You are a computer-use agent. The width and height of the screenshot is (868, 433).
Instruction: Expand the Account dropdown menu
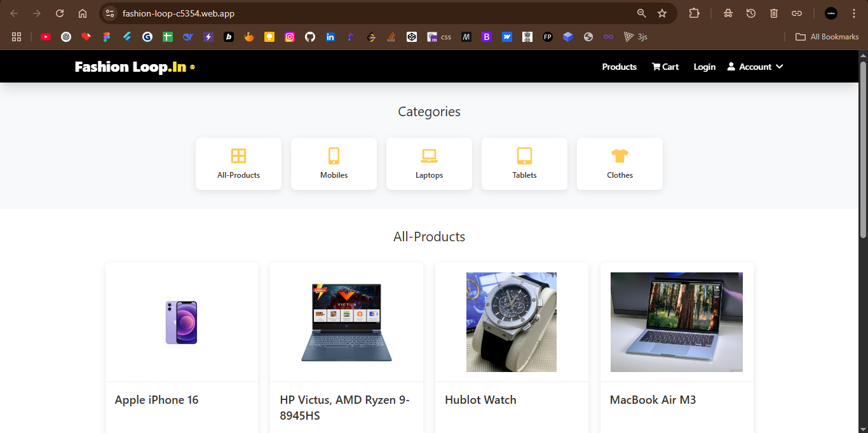pyautogui.click(x=755, y=67)
